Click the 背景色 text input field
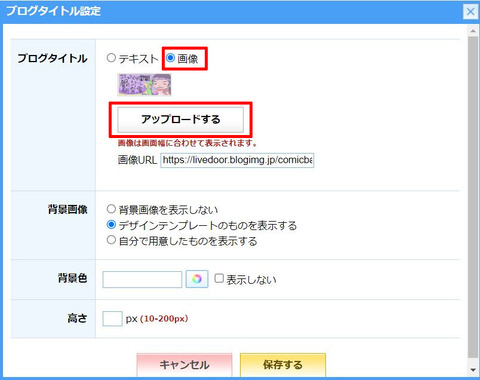 (142, 279)
